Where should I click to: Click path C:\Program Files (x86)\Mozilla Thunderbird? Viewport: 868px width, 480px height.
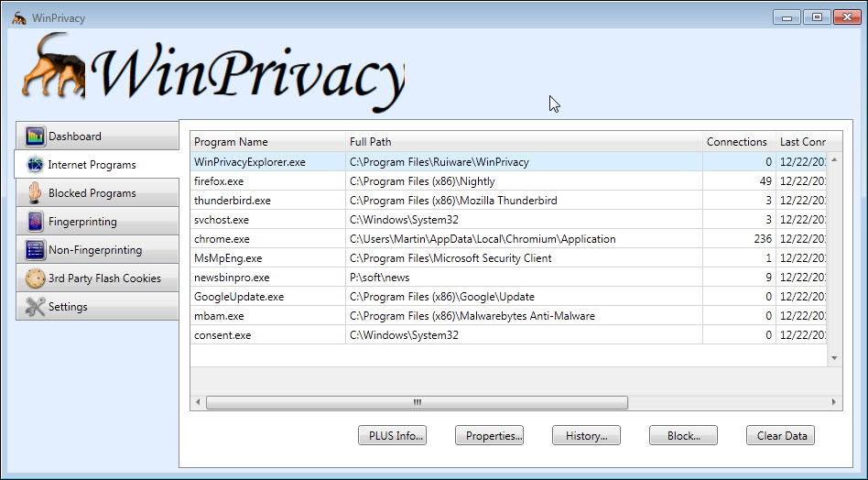[453, 201]
